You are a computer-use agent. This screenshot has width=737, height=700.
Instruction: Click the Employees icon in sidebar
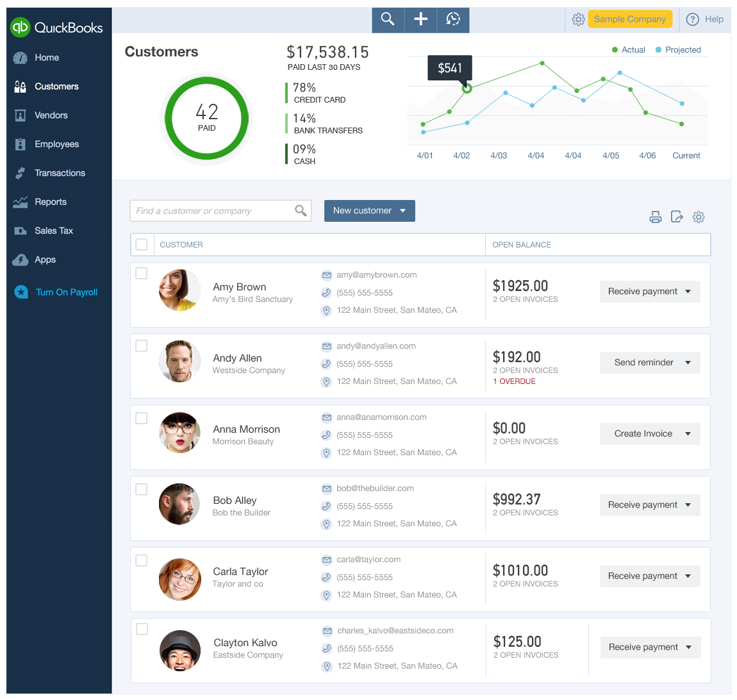(x=21, y=144)
